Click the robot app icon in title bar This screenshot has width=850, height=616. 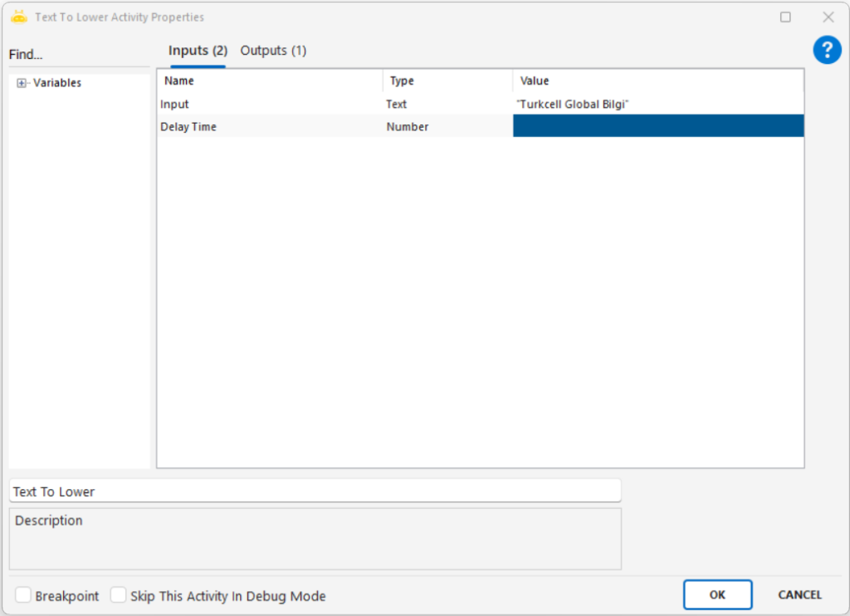(19, 17)
